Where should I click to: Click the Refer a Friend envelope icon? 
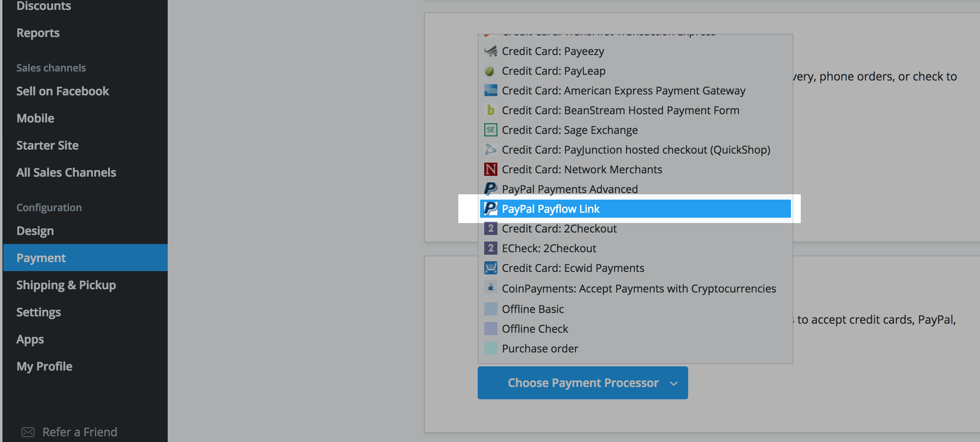[x=28, y=432]
